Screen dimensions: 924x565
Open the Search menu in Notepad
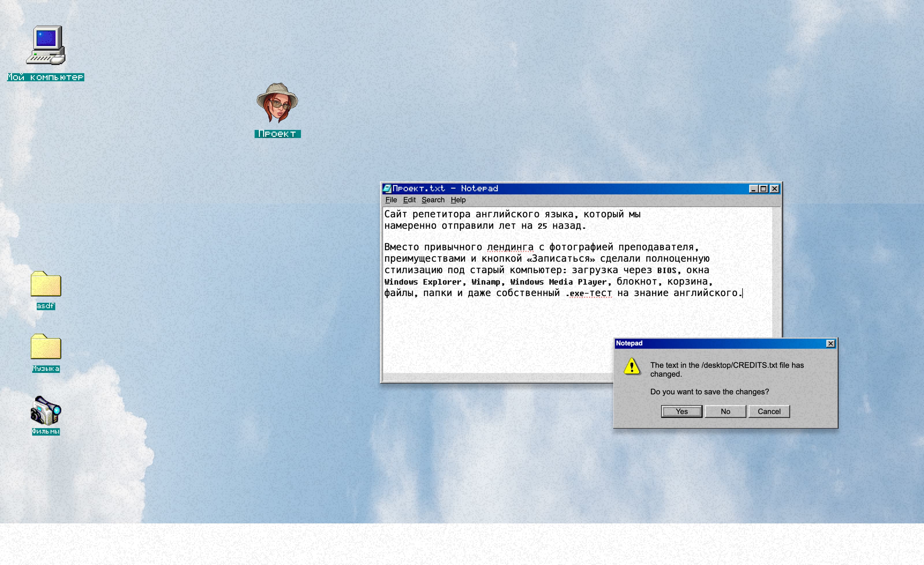(433, 200)
